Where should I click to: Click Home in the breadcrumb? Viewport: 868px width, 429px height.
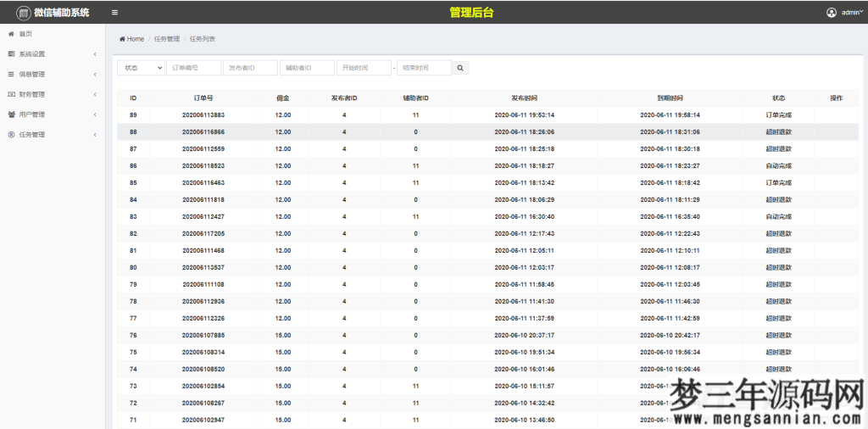(x=135, y=39)
